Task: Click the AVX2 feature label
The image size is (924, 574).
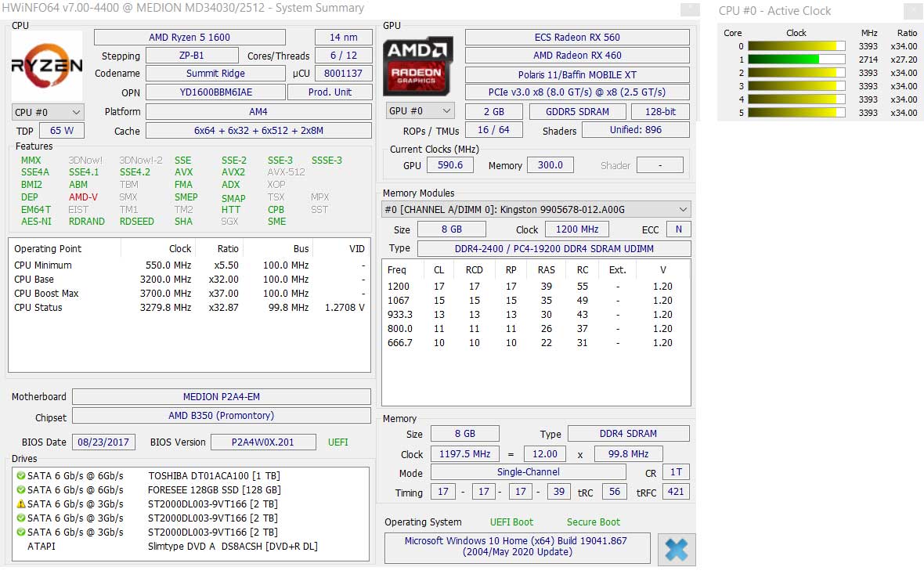Action: click(233, 172)
